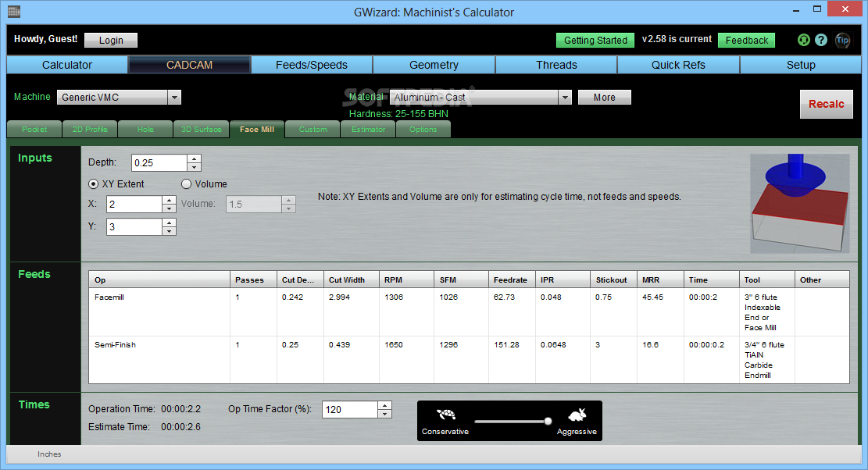Decrease the Y extent with down arrow
The width and height of the screenshot is (868, 470).
pos(169,231)
